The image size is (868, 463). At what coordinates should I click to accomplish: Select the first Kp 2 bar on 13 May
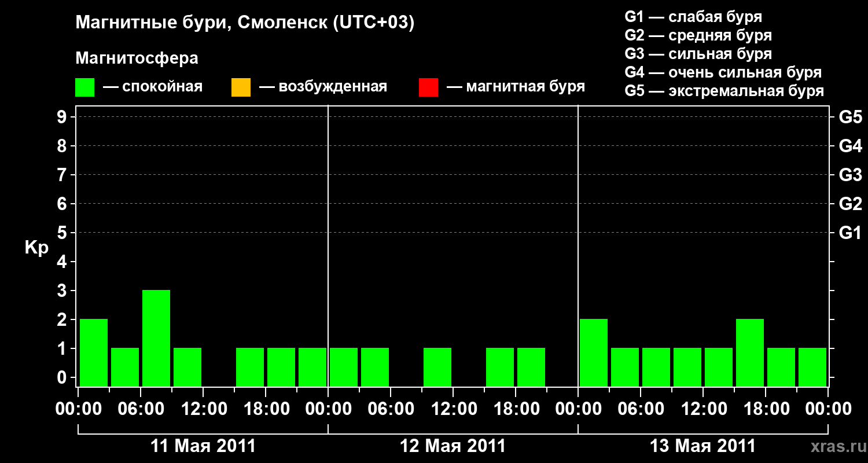pos(594,352)
